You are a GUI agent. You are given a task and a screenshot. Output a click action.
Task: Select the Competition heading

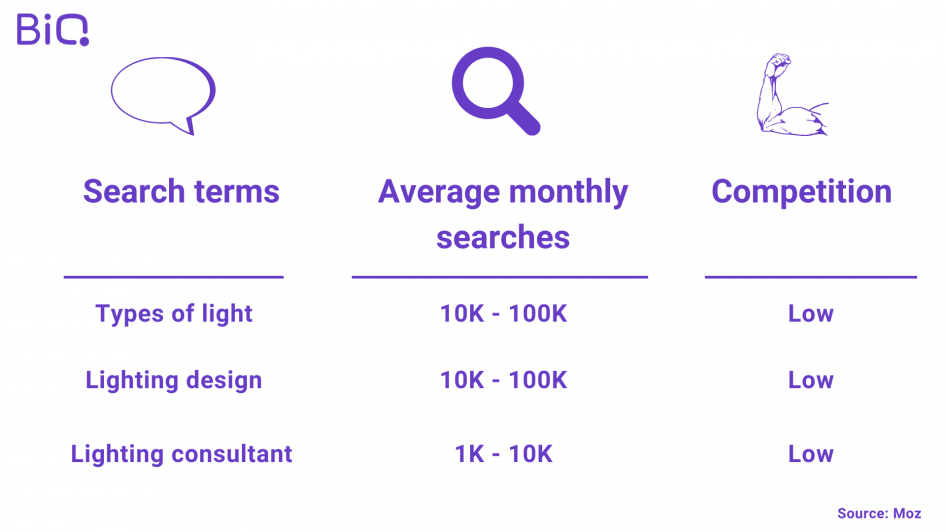(801, 192)
